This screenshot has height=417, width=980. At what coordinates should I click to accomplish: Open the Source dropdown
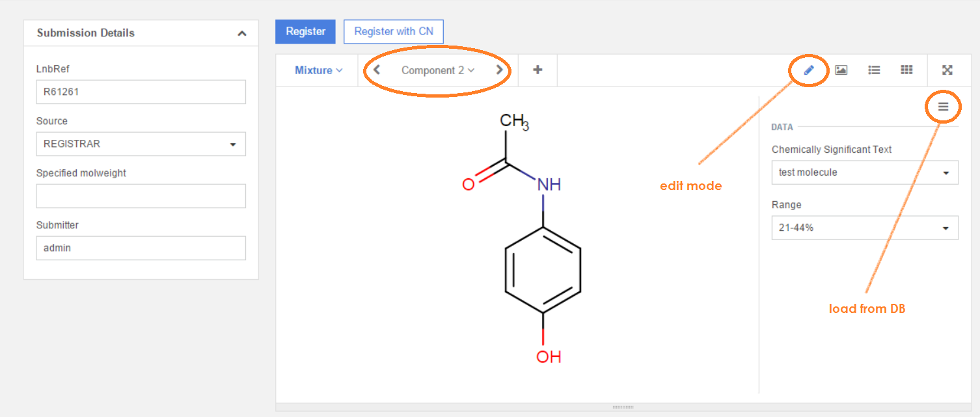(141, 144)
